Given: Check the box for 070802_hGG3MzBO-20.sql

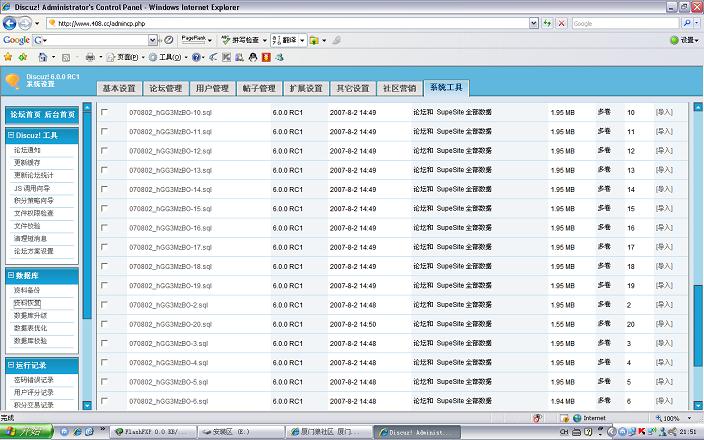Looking at the screenshot, I should [x=104, y=324].
